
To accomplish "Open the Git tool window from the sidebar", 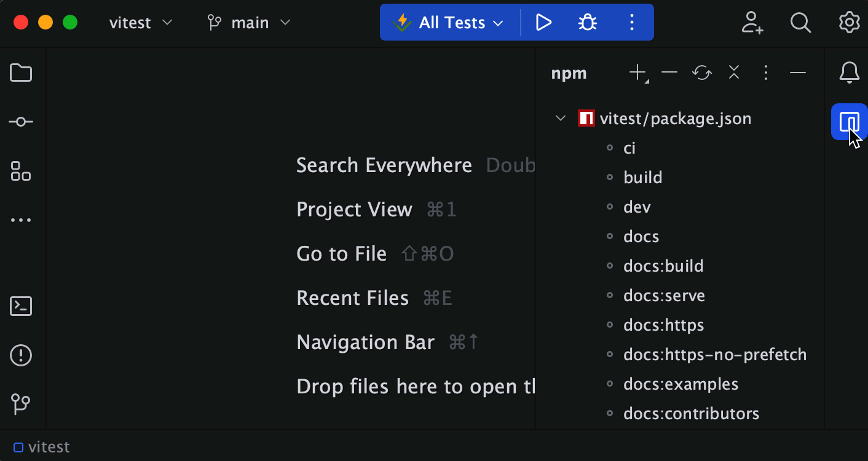I will 20,404.
